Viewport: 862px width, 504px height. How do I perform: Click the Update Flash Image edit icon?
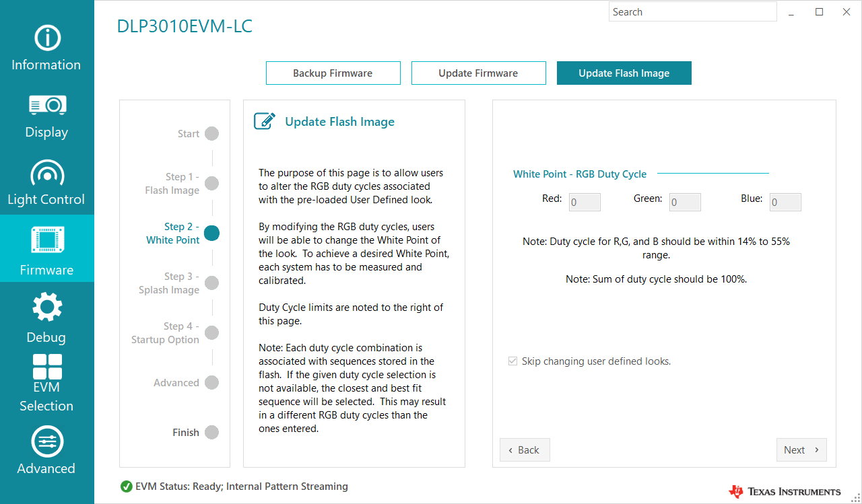(x=264, y=121)
